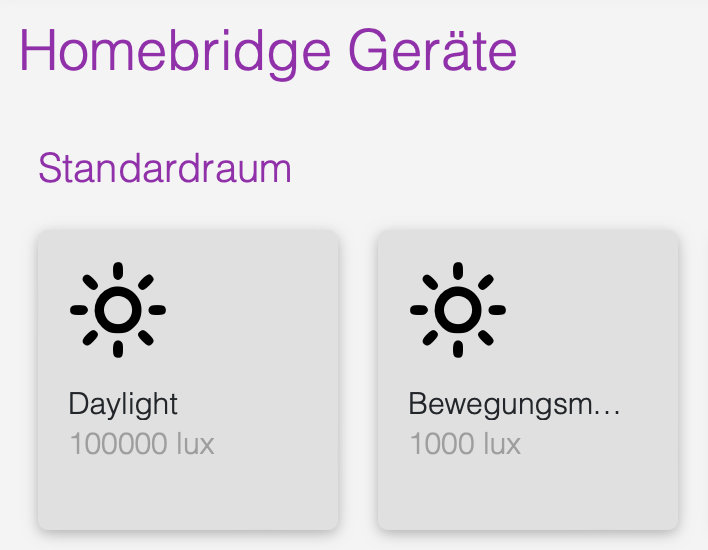Tap the light sensor icon above Bewegungsm…
Image resolution: width=708 pixels, height=550 pixels.
click(458, 310)
